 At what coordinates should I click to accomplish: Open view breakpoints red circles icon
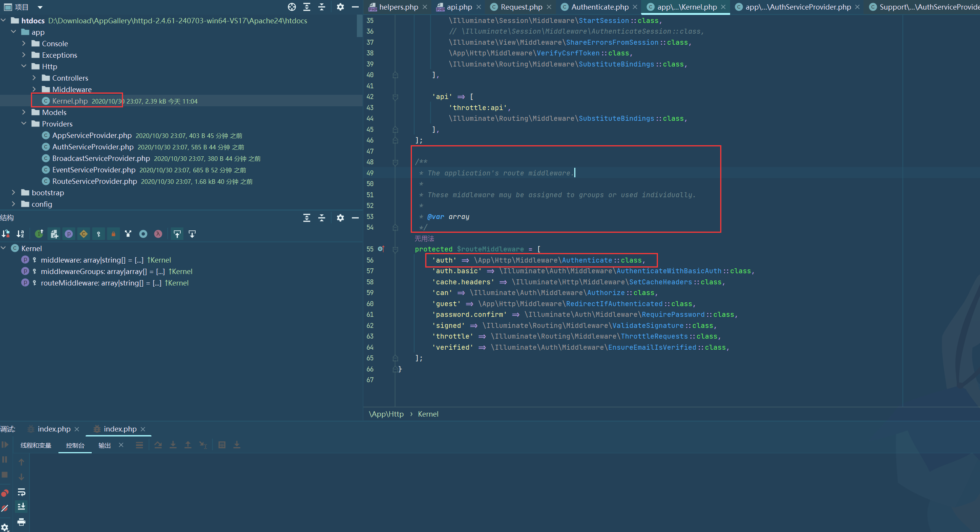point(5,493)
